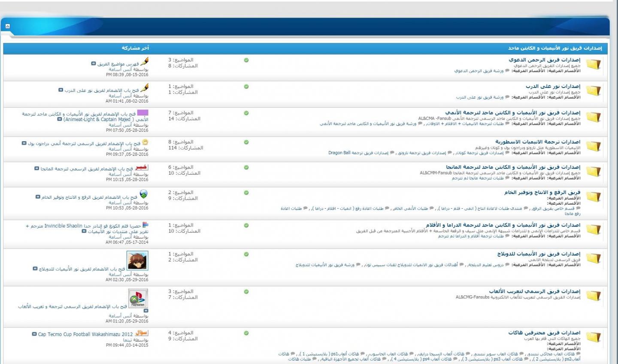Go to last post arrow for الرفع و الانتاج thread

click(38, 197)
